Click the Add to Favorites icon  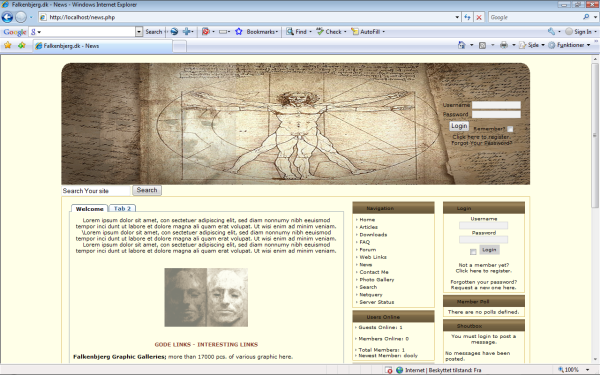pyautogui.click(x=21, y=46)
